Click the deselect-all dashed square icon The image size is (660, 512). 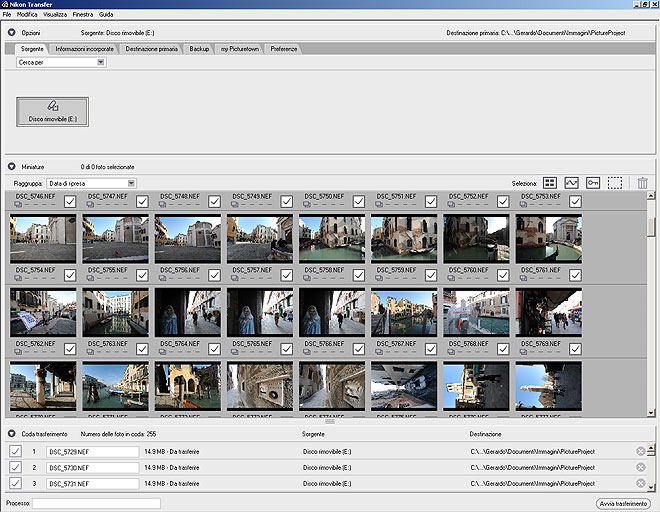[x=615, y=183]
